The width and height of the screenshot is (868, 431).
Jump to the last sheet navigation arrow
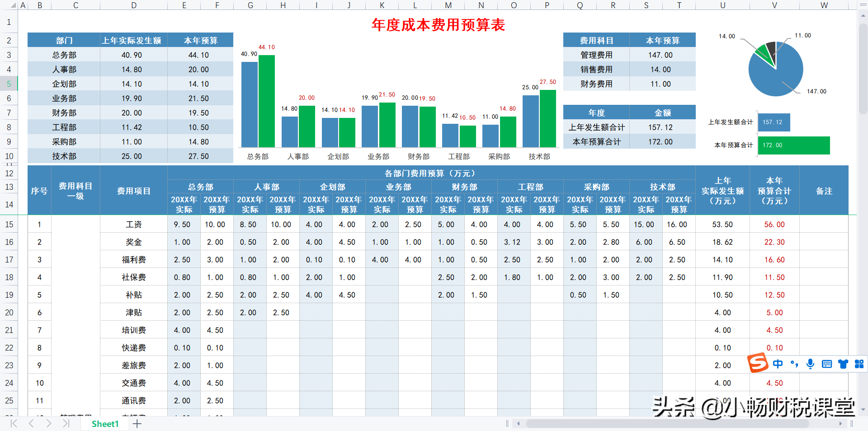pos(66,424)
